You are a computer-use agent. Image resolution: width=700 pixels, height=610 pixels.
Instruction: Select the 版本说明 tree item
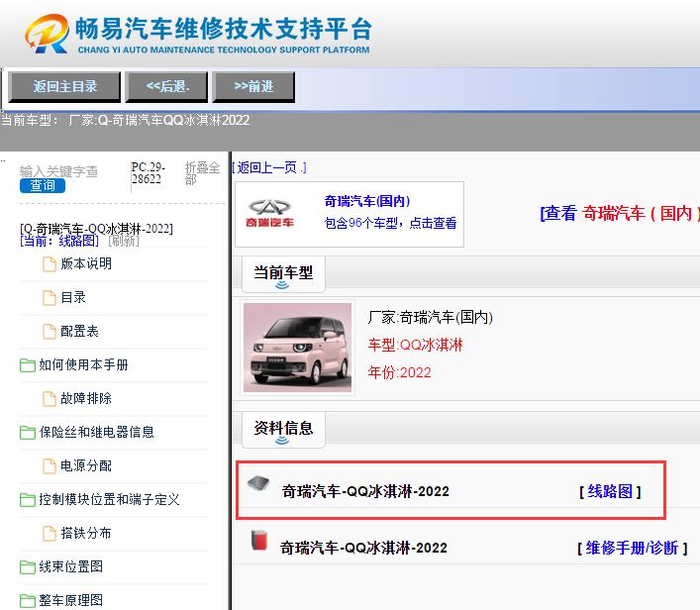coord(86,264)
